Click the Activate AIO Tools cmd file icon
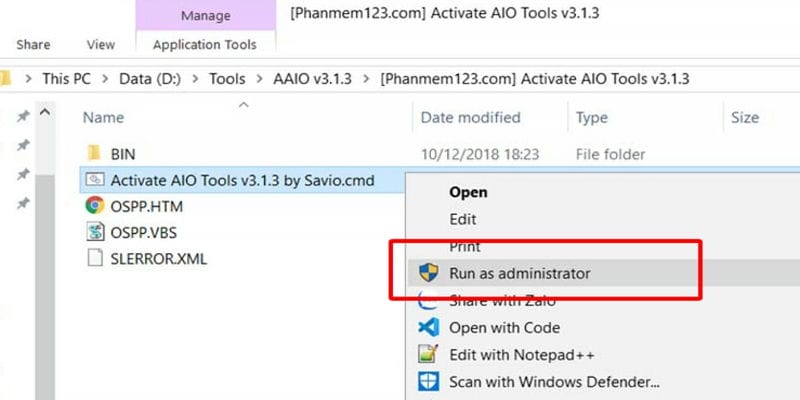This screenshot has width=800, height=400. pyautogui.click(x=95, y=180)
